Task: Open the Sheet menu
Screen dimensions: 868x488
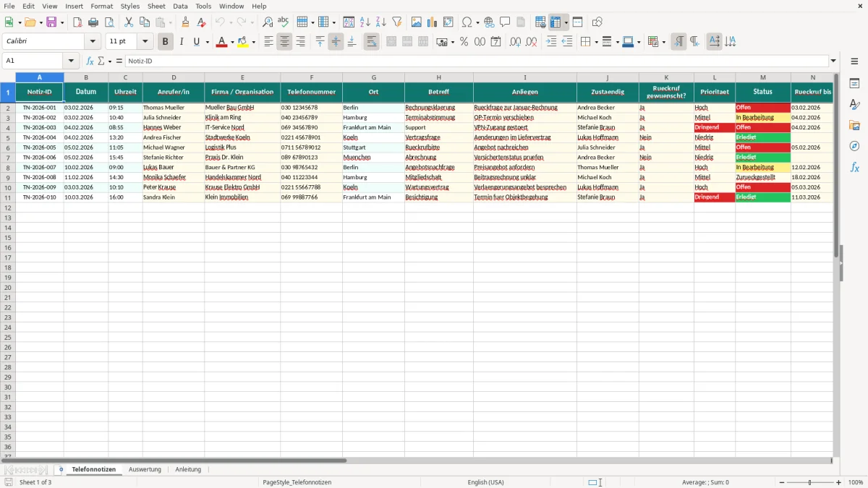Action: [156, 6]
